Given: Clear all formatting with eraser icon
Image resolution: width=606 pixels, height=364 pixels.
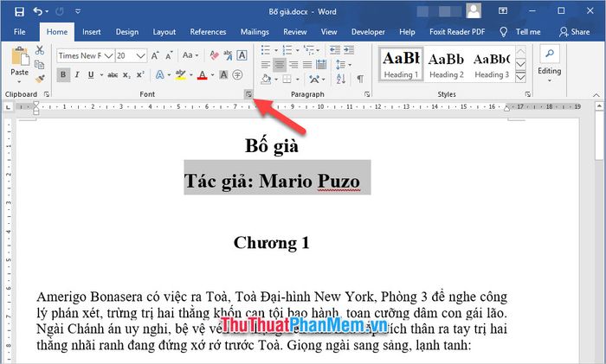Looking at the screenshot, I should point(214,55).
